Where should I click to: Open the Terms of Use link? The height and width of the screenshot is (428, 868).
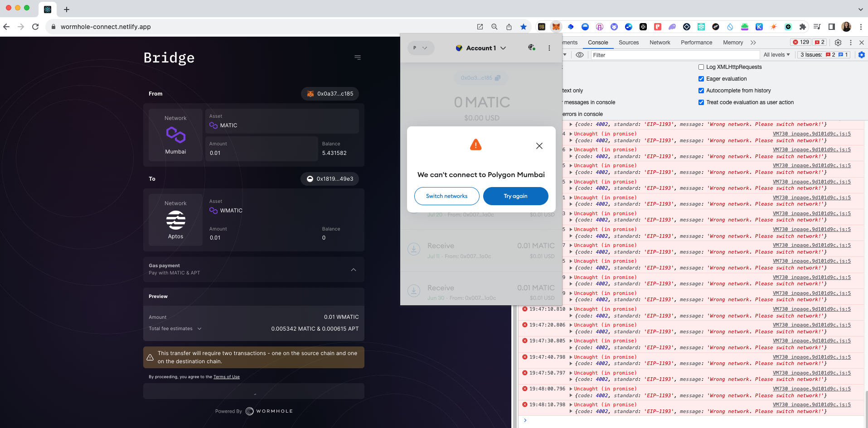click(227, 376)
